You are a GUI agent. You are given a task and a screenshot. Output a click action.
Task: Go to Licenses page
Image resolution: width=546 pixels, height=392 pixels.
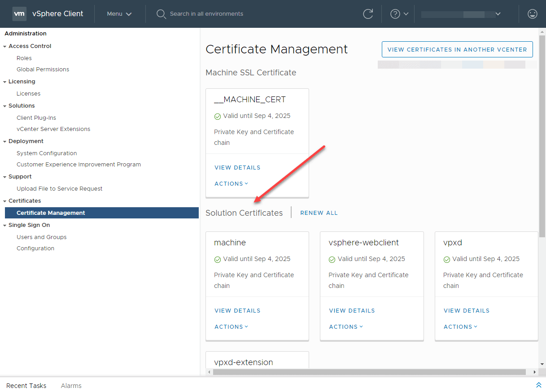pos(29,93)
